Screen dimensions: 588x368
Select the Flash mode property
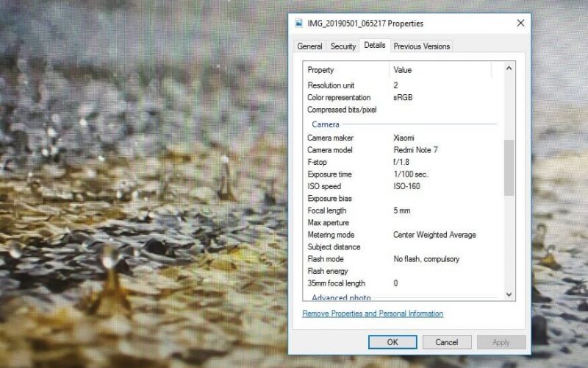pyautogui.click(x=326, y=259)
